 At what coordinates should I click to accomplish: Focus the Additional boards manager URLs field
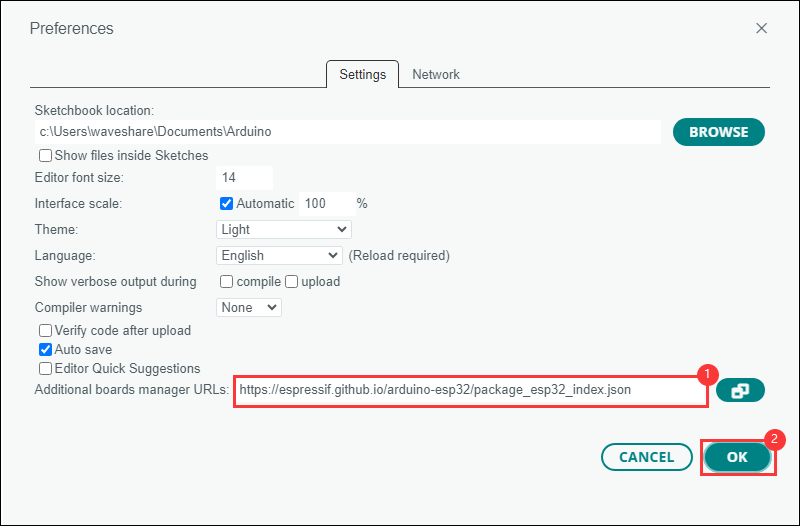[x=470, y=390]
